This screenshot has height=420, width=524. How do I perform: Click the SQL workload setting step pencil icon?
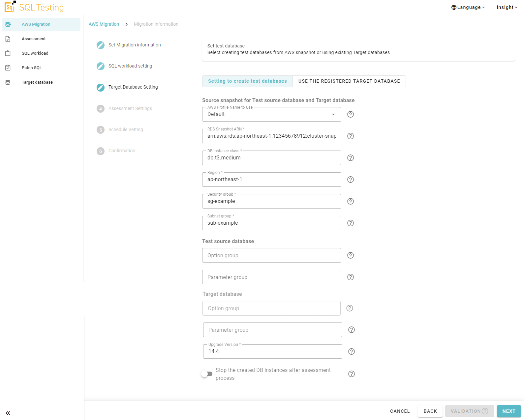(101, 66)
